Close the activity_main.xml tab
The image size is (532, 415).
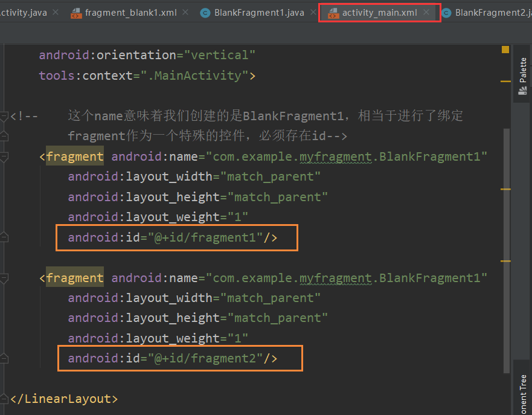(426, 12)
